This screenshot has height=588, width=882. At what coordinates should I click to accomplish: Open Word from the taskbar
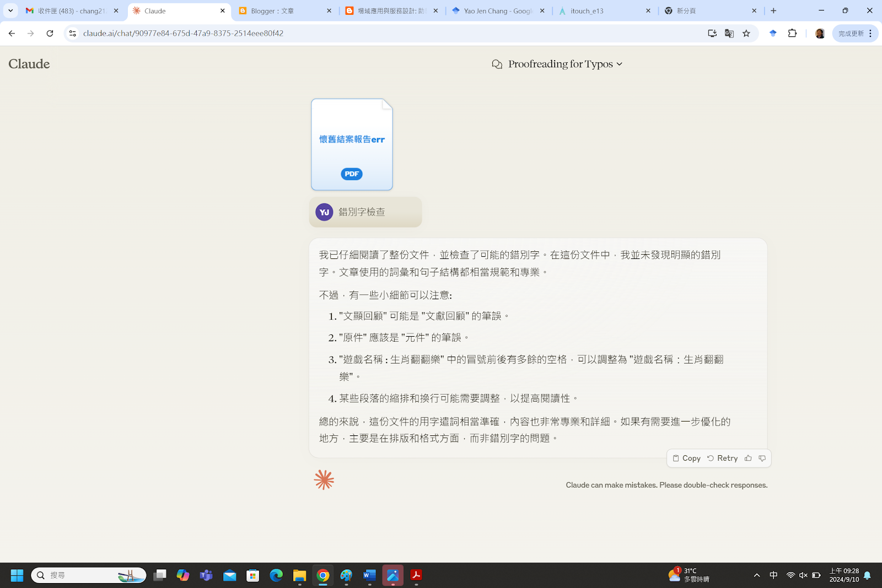pos(369,575)
